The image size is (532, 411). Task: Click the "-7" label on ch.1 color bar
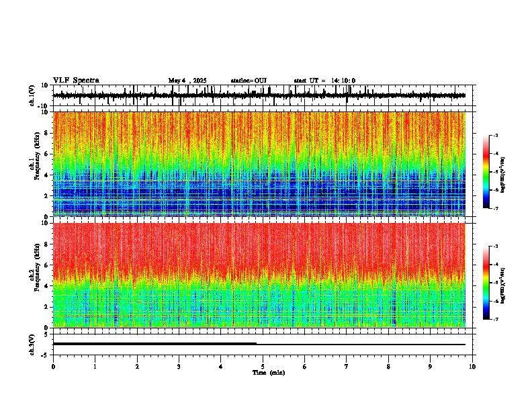[495, 208]
